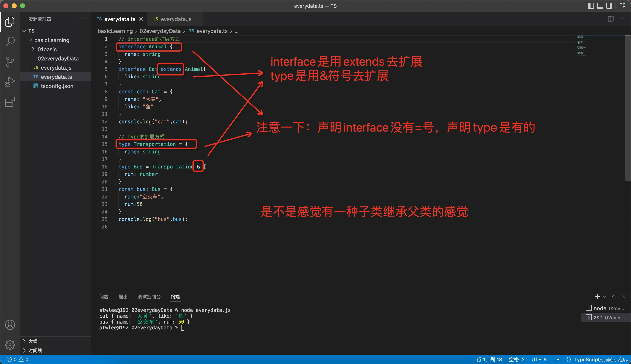Click the warnings count in status bar
631x364 pixels.
pyautogui.click(x=24, y=359)
